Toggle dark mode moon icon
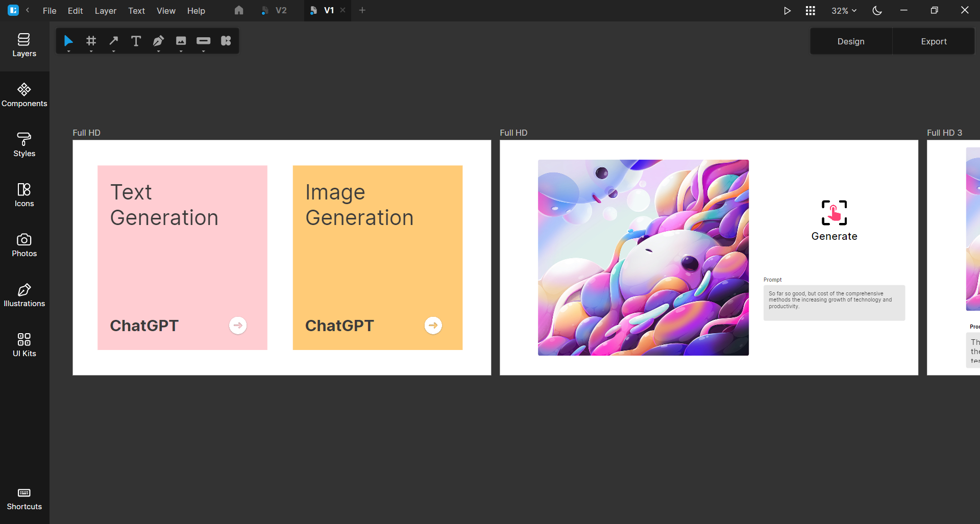The width and height of the screenshot is (980, 524). 877,11
